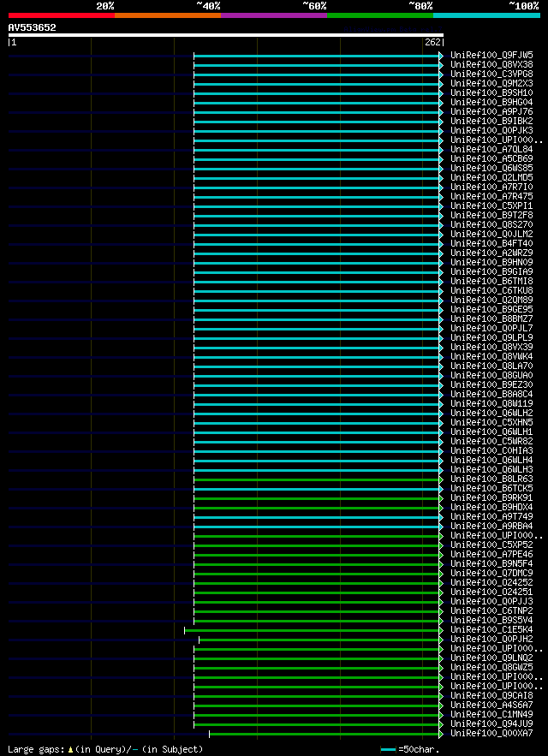This screenshot has height=756, width=548.
Task: Select the UniRef100_Q6WS85 label
Action: [491, 168]
